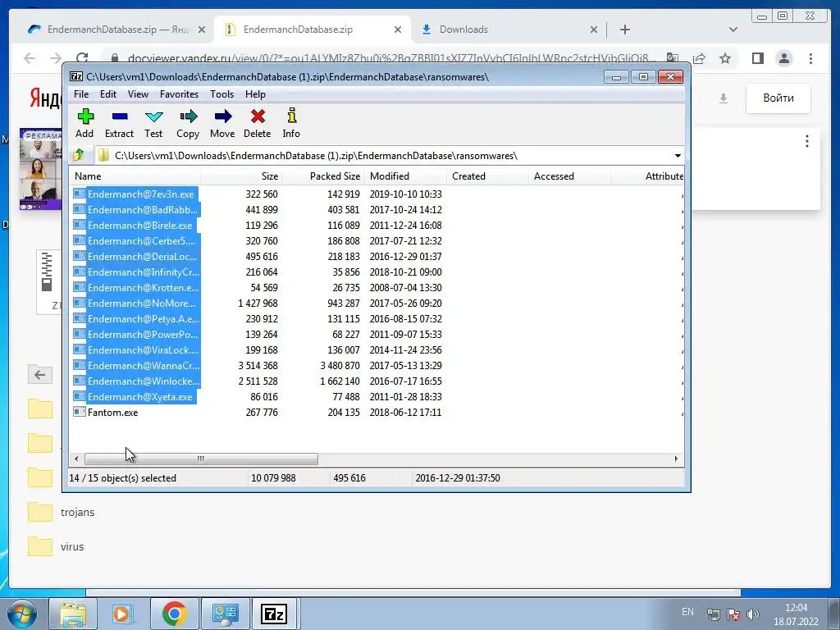Sort by the Accessed column header
840x630 pixels.
click(x=569, y=176)
